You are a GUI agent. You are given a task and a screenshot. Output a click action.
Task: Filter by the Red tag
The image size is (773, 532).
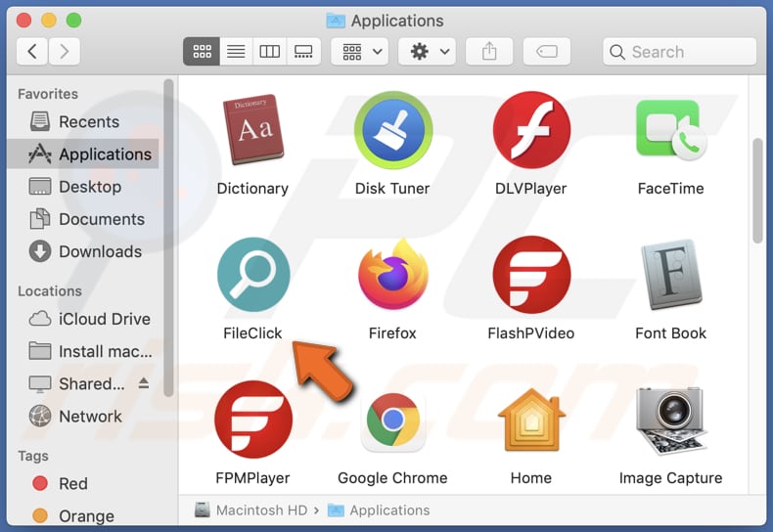(83, 483)
